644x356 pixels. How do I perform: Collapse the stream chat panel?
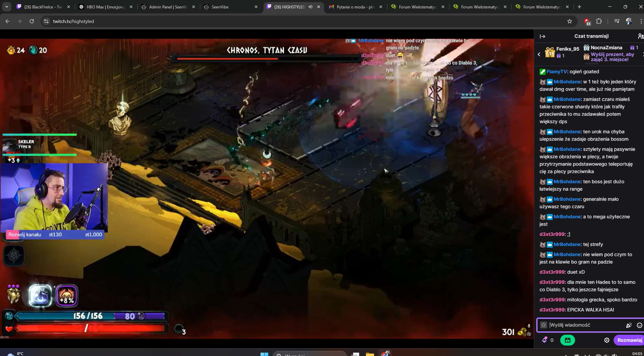[x=542, y=36]
